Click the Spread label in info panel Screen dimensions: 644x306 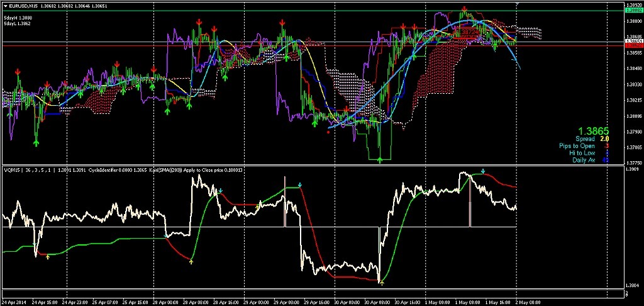[x=585, y=139]
